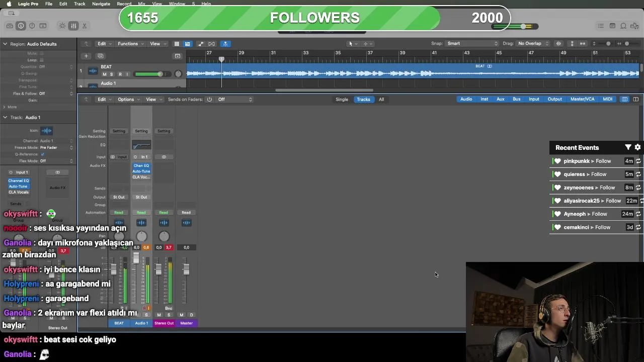644x362 pixels.
Task: Click horizontal auto zoom icon
Action: 583,44
